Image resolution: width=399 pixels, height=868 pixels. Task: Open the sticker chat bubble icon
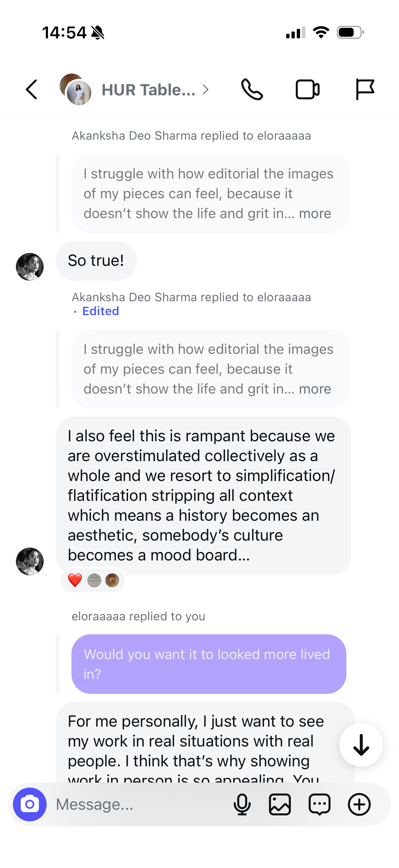point(320,804)
